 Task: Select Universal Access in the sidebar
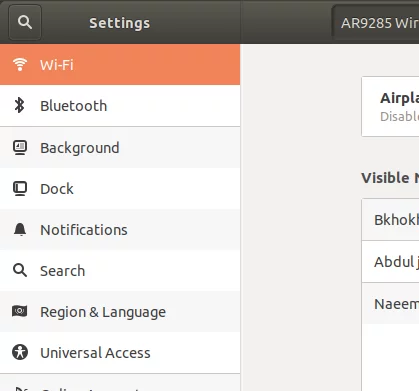120,353
